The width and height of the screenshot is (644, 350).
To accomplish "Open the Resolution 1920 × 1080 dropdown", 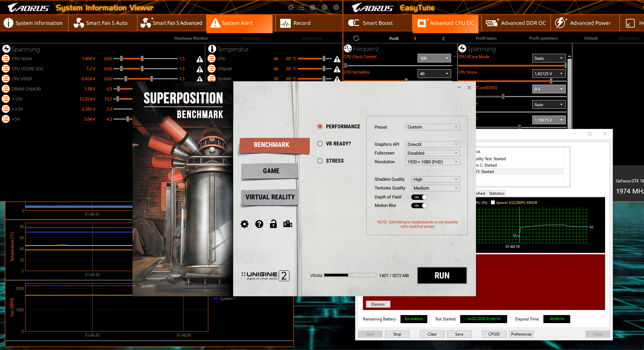I will click(x=432, y=162).
